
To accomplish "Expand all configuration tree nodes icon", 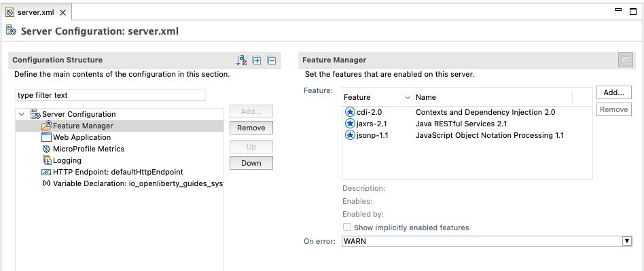I will click(257, 60).
